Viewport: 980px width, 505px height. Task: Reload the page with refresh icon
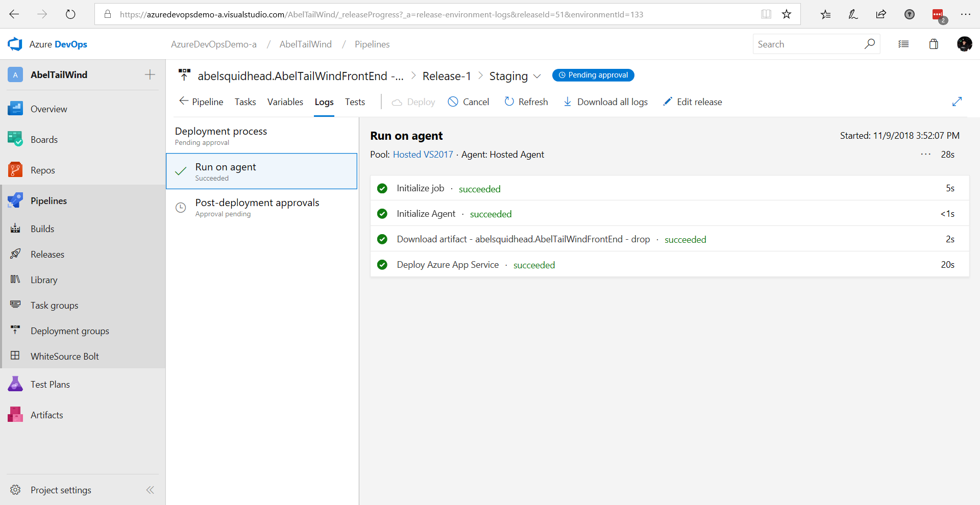pos(70,14)
